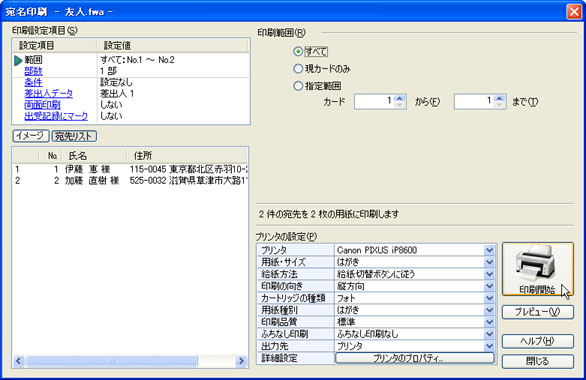This screenshot has height=380, width=586.
Task: Click the horizontal scrollbar thumb of address list
Action: (x=112, y=361)
